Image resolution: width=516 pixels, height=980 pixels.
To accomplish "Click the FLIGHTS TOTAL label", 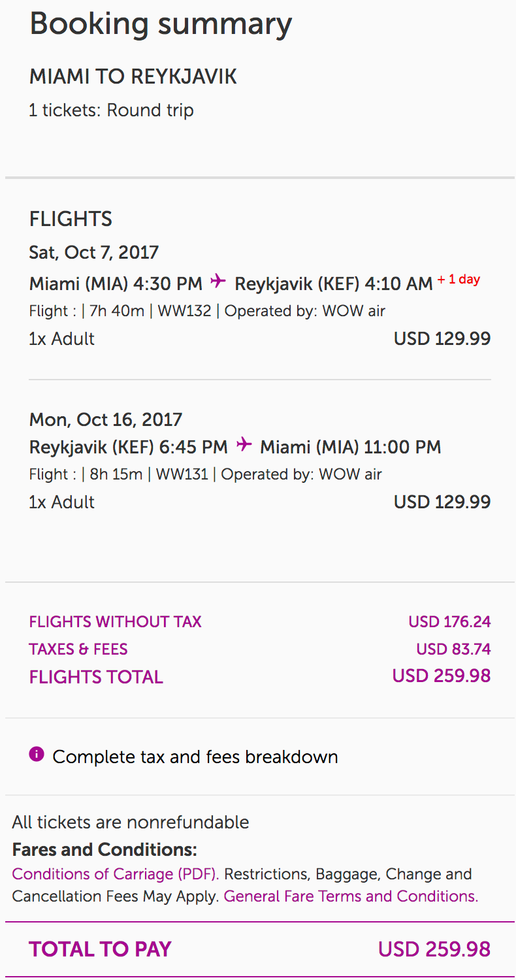I will pyautogui.click(x=96, y=677).
